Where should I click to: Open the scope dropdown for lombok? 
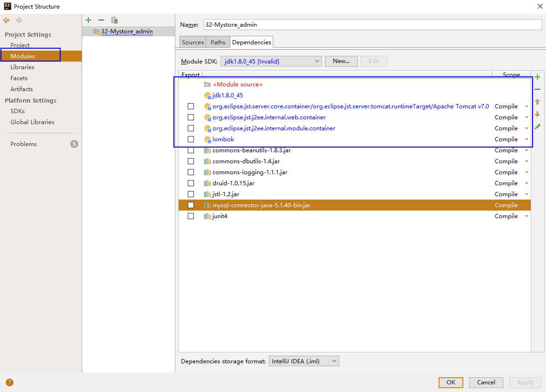(526, 139)
